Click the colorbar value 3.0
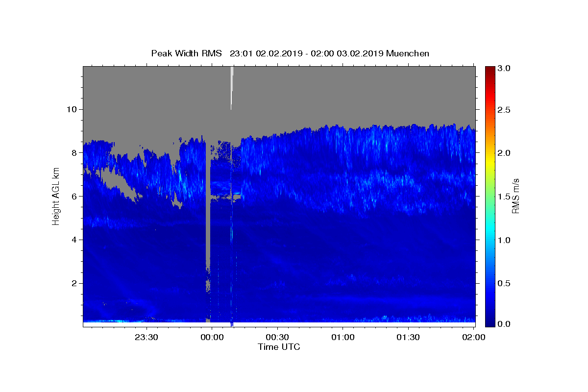 tap(505, 68)
